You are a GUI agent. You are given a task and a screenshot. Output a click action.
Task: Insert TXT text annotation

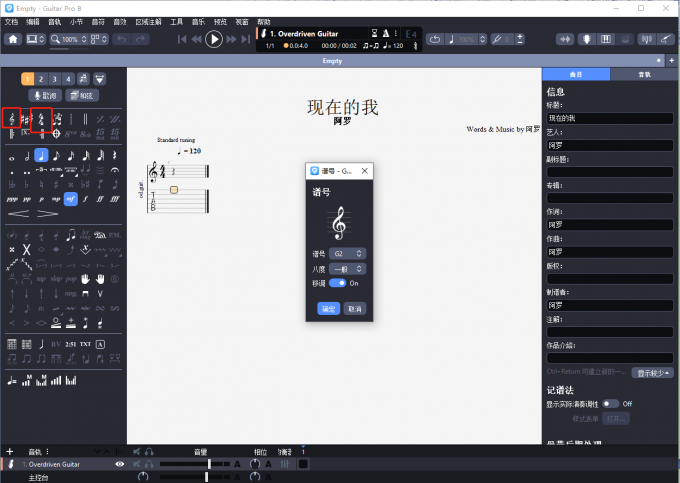click(x=85, y=344)
